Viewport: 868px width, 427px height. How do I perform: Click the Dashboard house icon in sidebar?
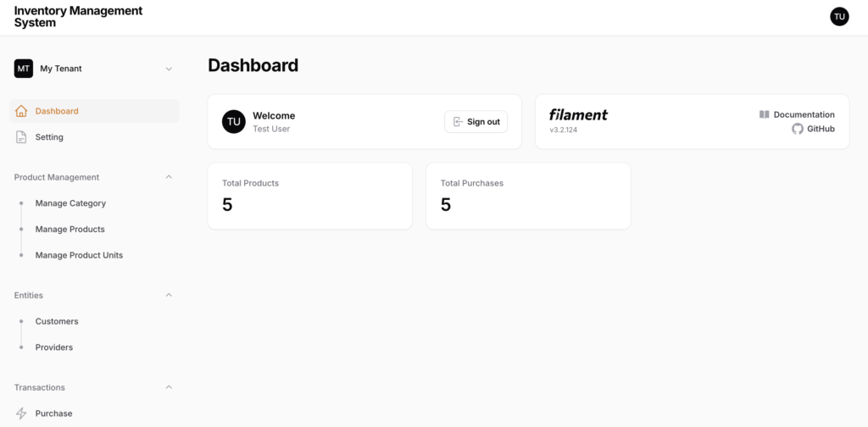click(x=21, y=111)
